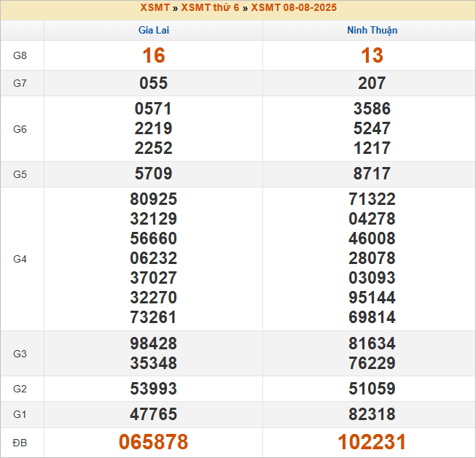Click G6 number 0571
The image size is (476, 458).
click(x=154, y=109)
